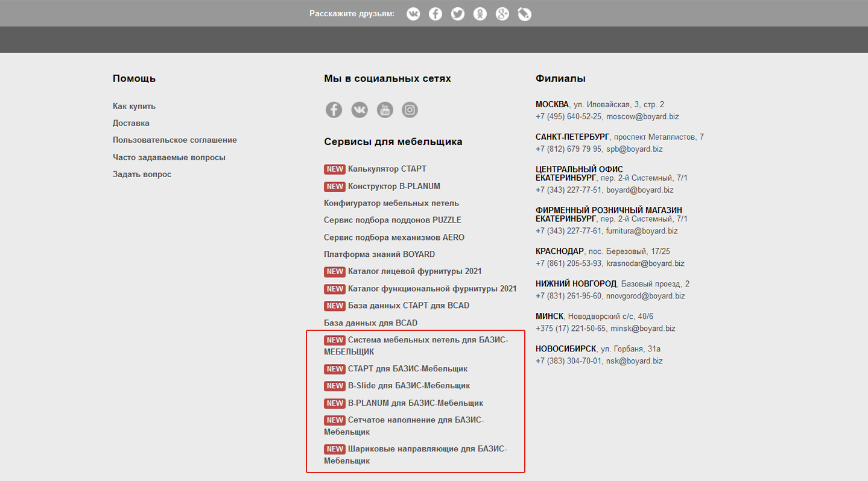Open Каталог лицевой фурнитуры 2021
The width and height of the screenshot is (868, 481).
point(415,271)
